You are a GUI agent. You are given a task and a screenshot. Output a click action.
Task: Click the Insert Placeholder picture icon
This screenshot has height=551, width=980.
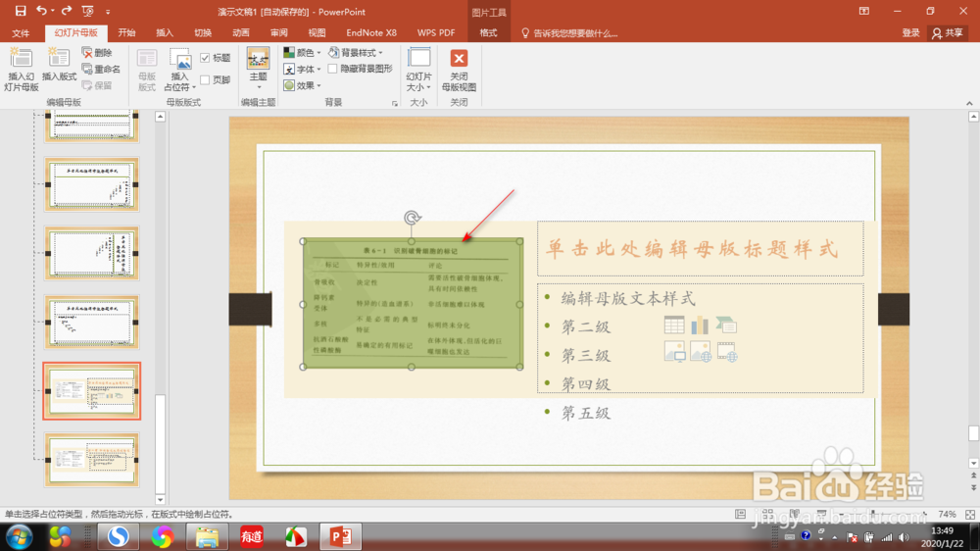pyautogui.click(x=180, y=60)
